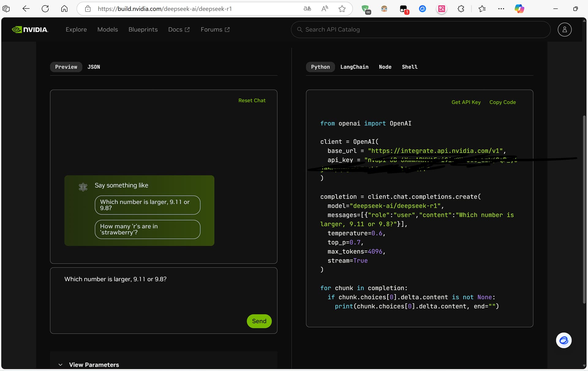Open the Explore nav item
Screen dimensions: 588x371
pos(76,29)
